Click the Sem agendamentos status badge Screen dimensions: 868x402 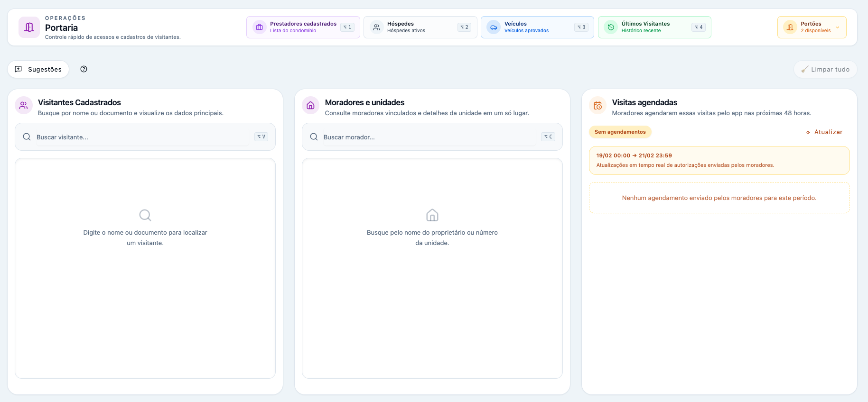tap(620, 132)
